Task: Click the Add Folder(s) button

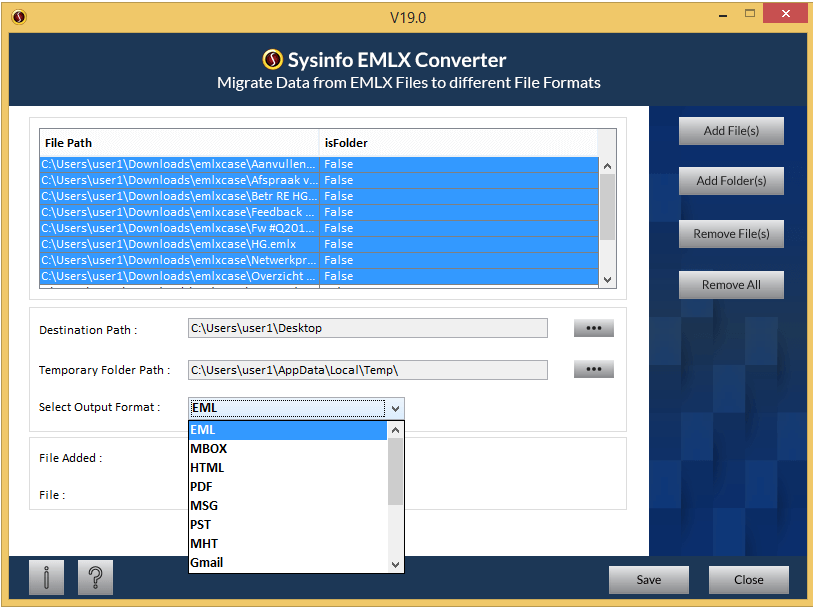Action: coord(731,181)
